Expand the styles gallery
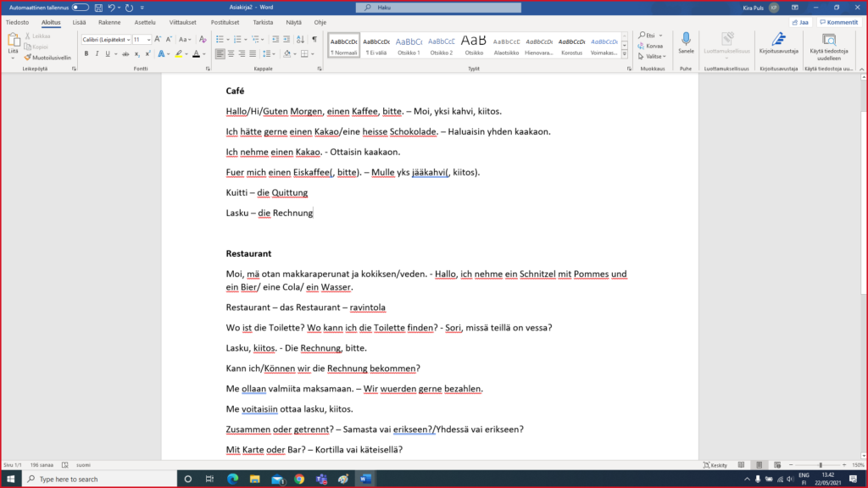 (625, 54)
